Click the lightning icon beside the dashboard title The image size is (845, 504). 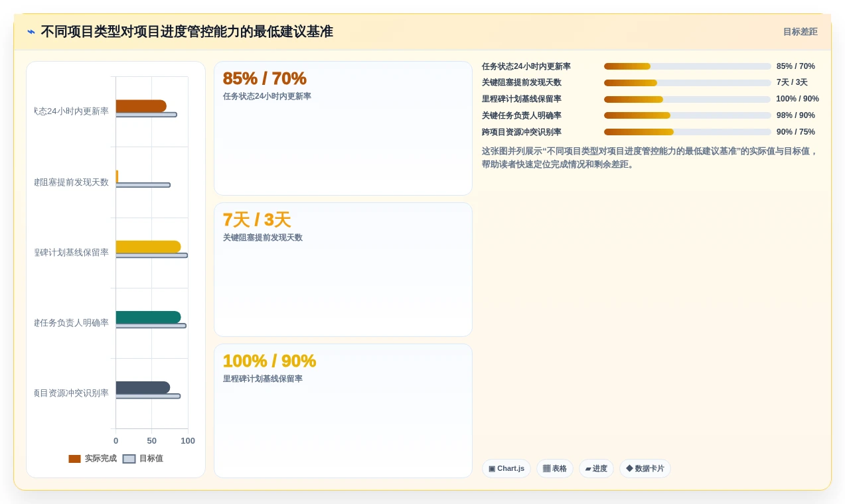(x=31, y=32)
